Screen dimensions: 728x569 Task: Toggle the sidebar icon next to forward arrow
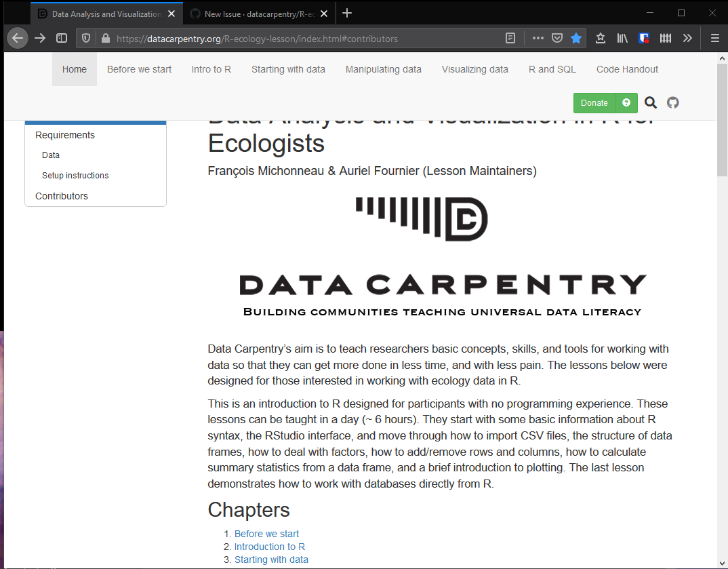point(62,38)
